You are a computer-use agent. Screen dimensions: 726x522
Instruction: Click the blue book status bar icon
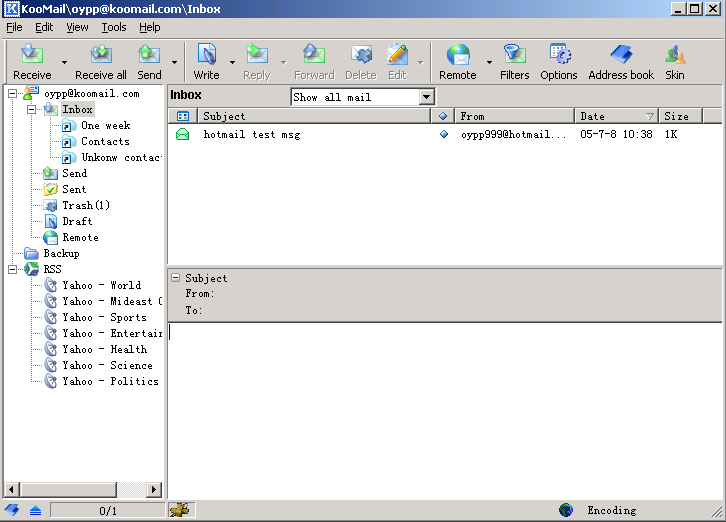[12, 510]
